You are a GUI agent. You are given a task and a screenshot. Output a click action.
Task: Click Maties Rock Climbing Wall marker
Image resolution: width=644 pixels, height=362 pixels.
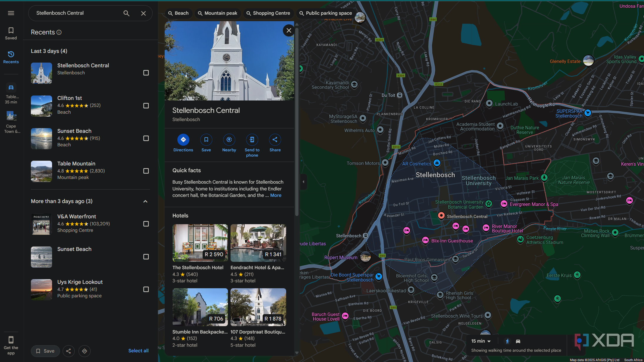coord(615,233)
